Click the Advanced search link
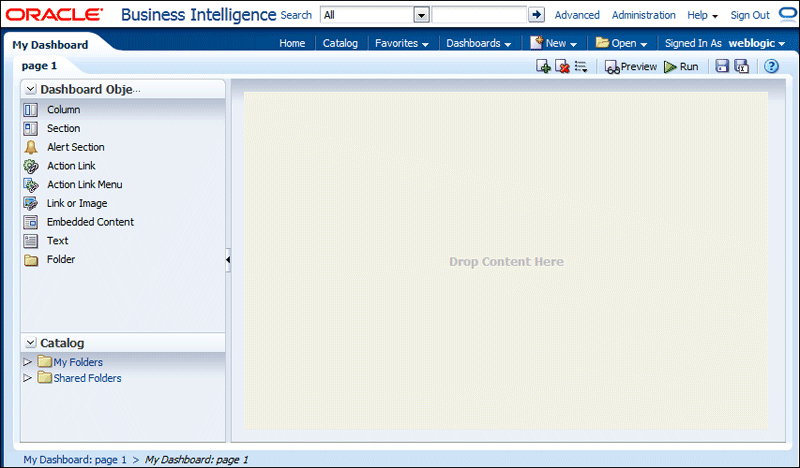Viewport: 800px width, 468px height. (577, 15)
